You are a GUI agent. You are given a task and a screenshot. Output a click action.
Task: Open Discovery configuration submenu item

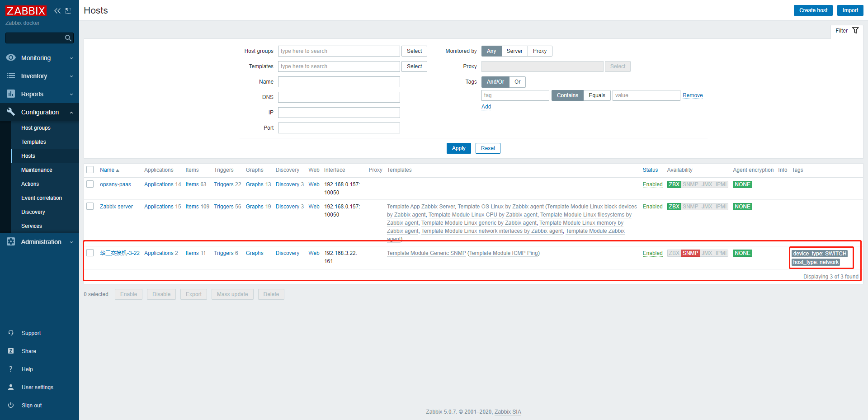tap(45, 212)
